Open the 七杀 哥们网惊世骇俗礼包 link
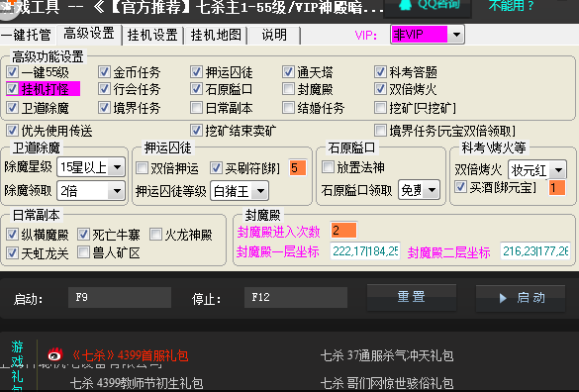Screen dimensions: 579x392 coord(387,383)
